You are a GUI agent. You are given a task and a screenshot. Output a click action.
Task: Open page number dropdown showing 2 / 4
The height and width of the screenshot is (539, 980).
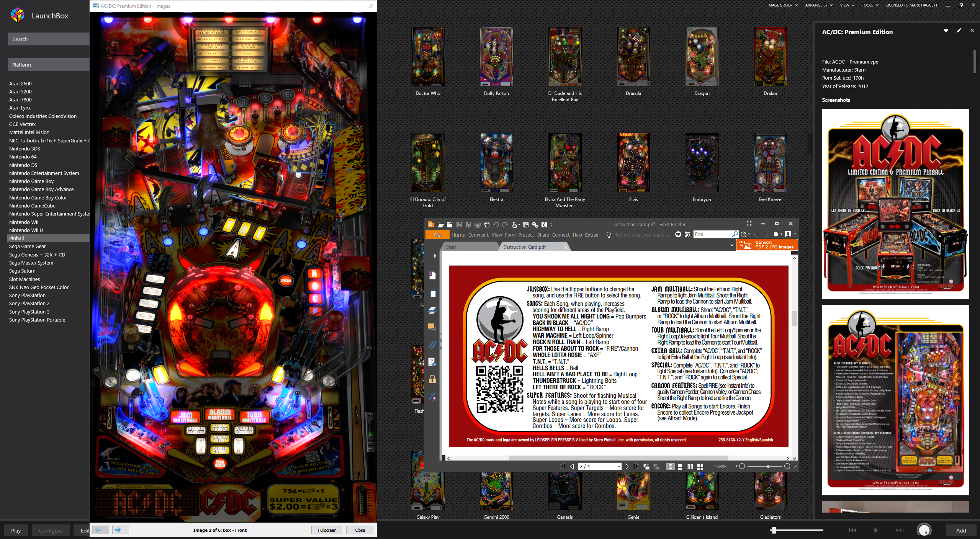619,466
